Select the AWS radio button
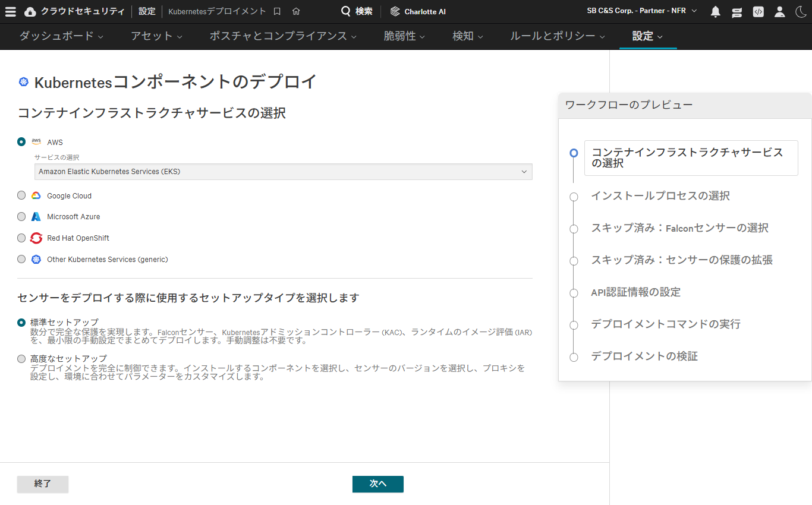This screenshot has height=505, width=812. (21, 142)
